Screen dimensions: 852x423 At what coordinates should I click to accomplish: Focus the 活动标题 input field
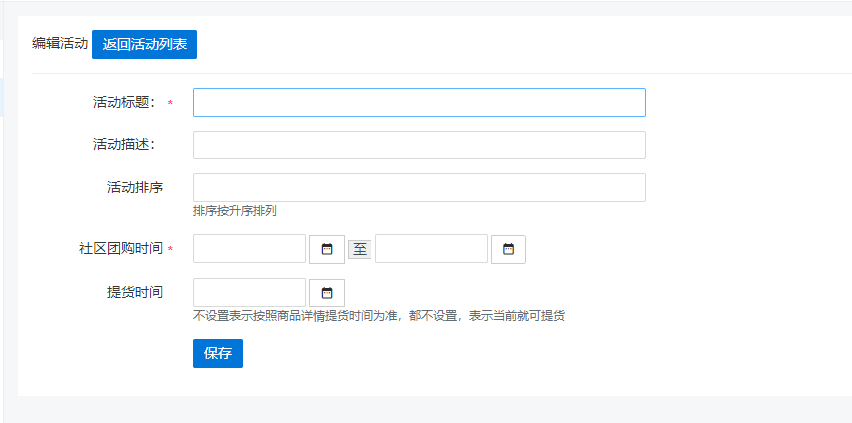419,102
